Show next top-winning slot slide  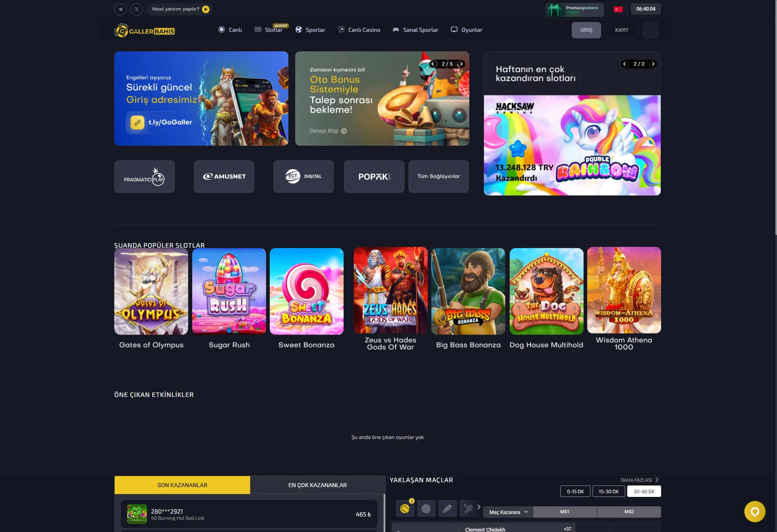(x=653, y=64)
